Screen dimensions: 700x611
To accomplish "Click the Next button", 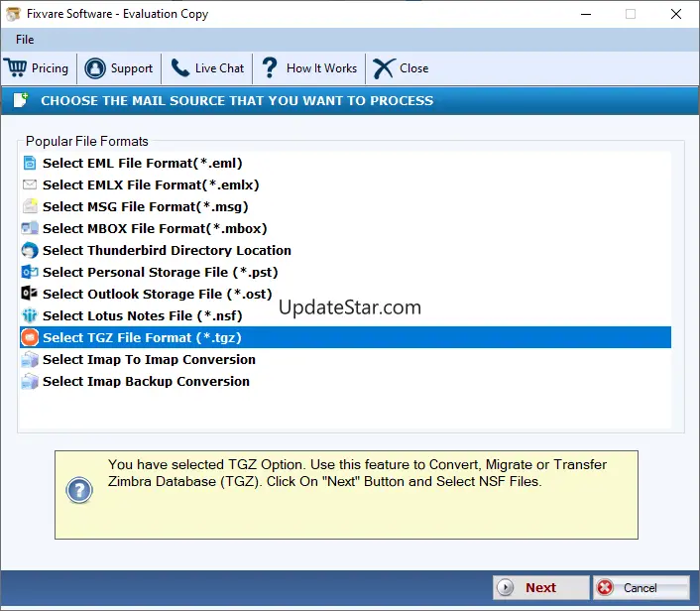I will (x=540, y=587).
